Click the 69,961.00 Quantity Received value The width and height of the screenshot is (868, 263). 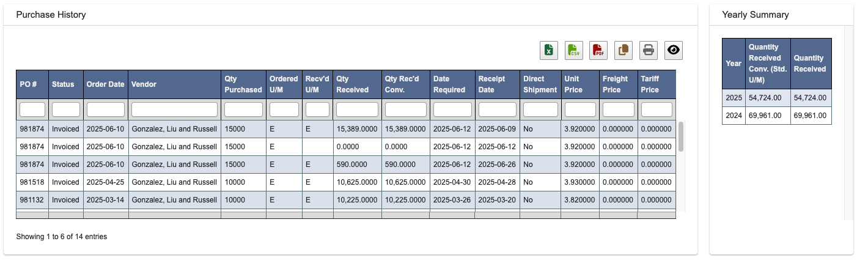[x=810, y=116]
